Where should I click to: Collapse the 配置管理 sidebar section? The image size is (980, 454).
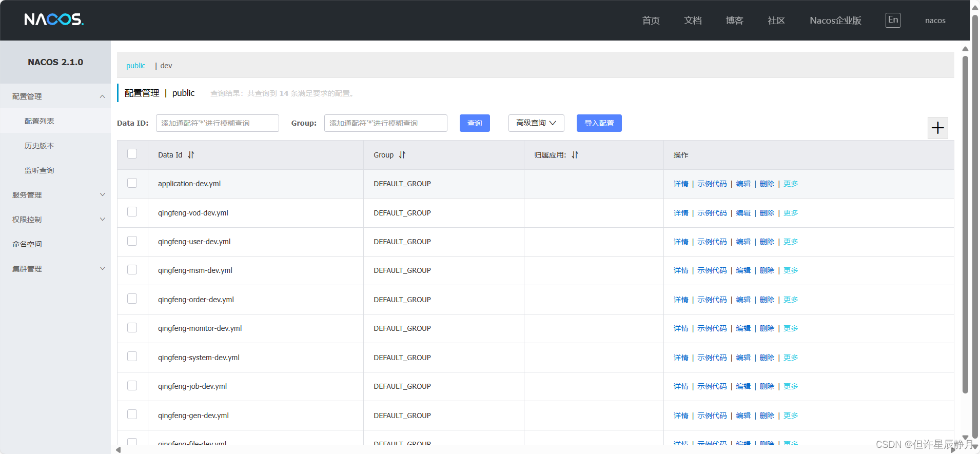55,96
